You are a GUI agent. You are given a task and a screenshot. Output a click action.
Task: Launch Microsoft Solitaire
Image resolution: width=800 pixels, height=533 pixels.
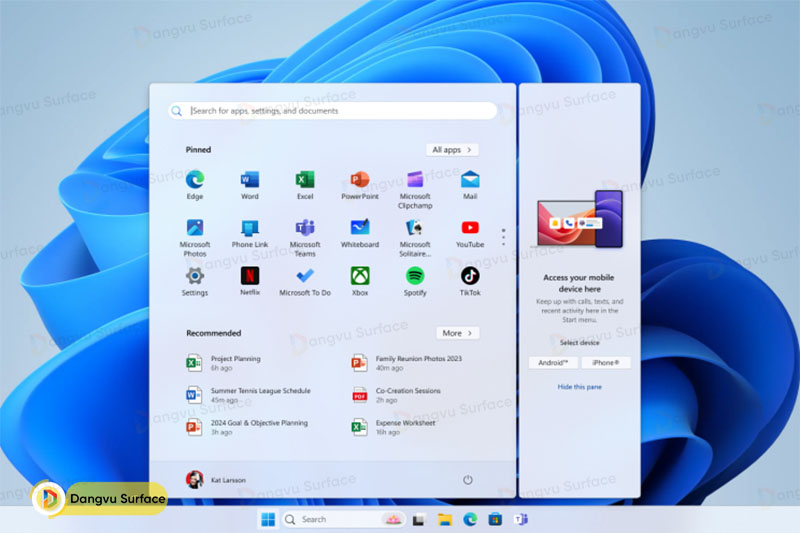(415, 238)
